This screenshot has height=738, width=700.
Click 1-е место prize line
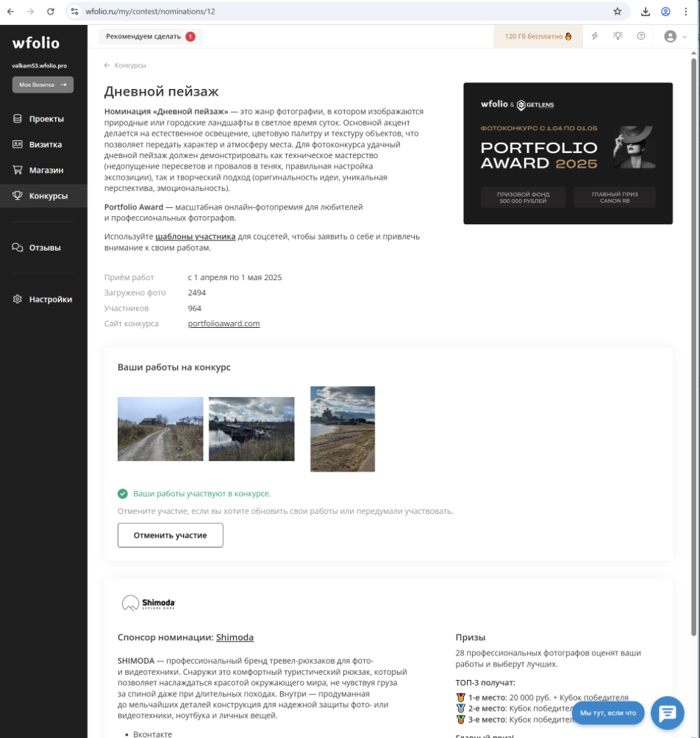coord(543,698)
